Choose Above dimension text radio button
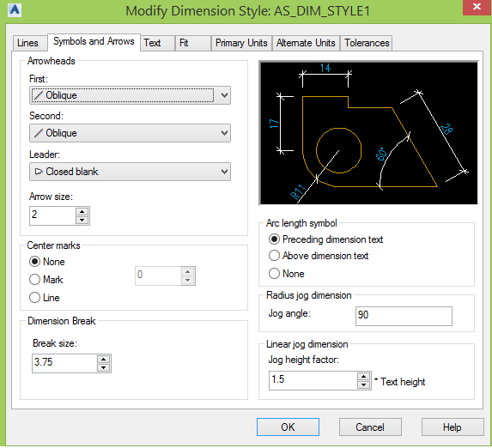 click(319, 256)
